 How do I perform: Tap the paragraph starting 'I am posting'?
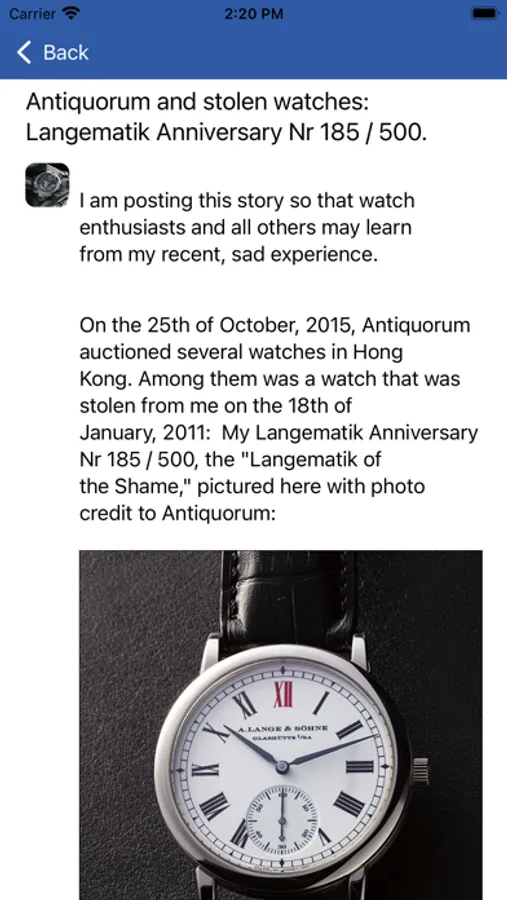tap(247, 228)
